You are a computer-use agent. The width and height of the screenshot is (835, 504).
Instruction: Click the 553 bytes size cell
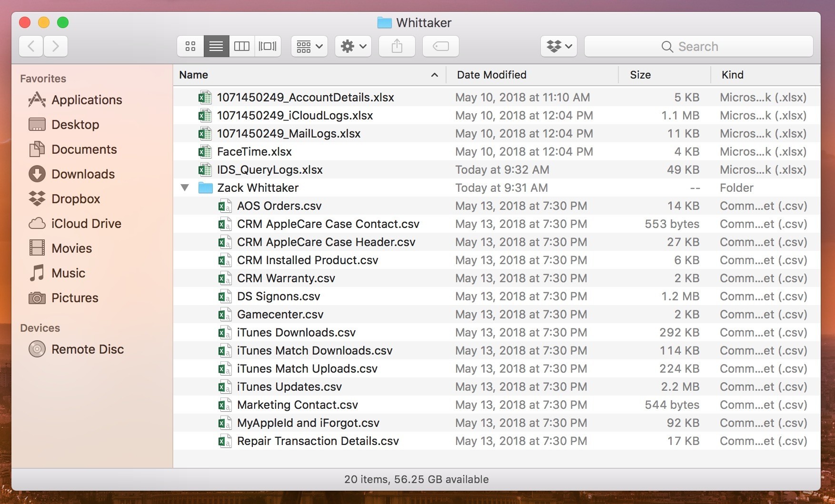point(672,224)
